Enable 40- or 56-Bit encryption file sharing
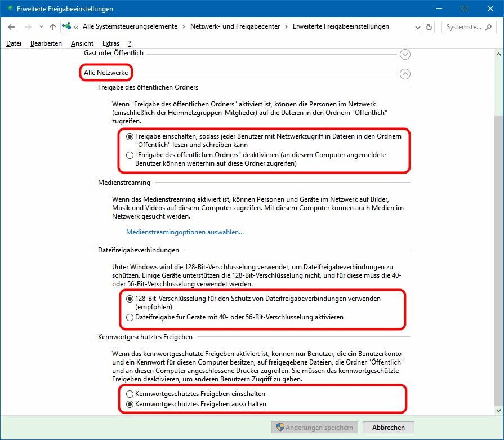 pyautogui.click(x=130, y=317)
